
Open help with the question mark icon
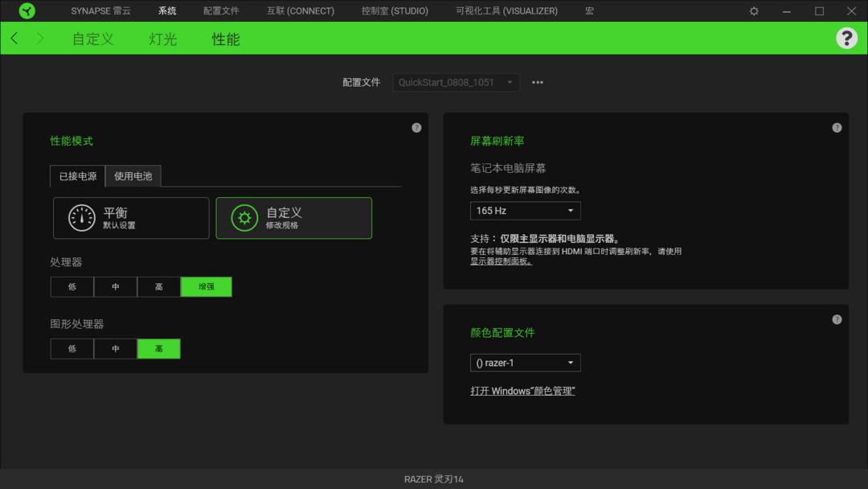click(847, 38)
